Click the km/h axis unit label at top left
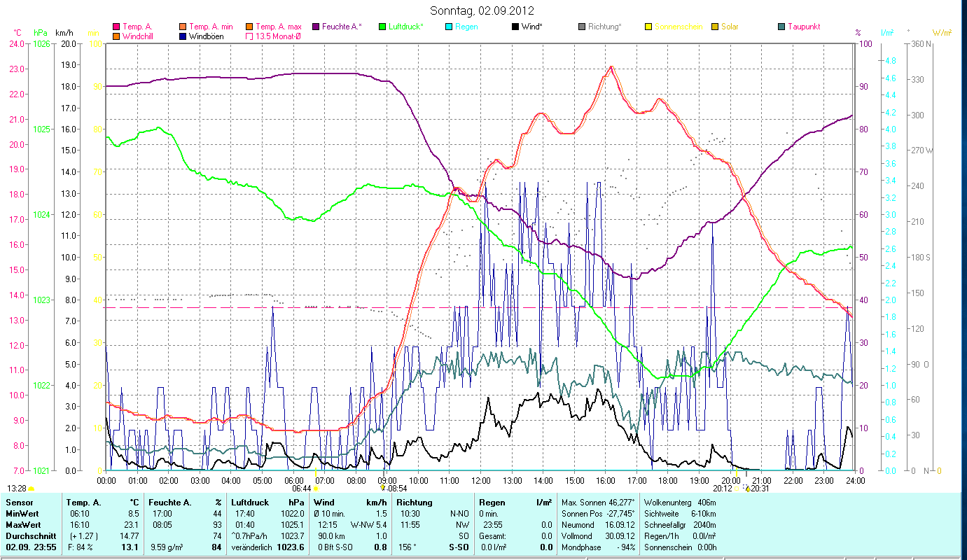The height and width of the screenshot is (560, 967). click(x=64, y=33)
